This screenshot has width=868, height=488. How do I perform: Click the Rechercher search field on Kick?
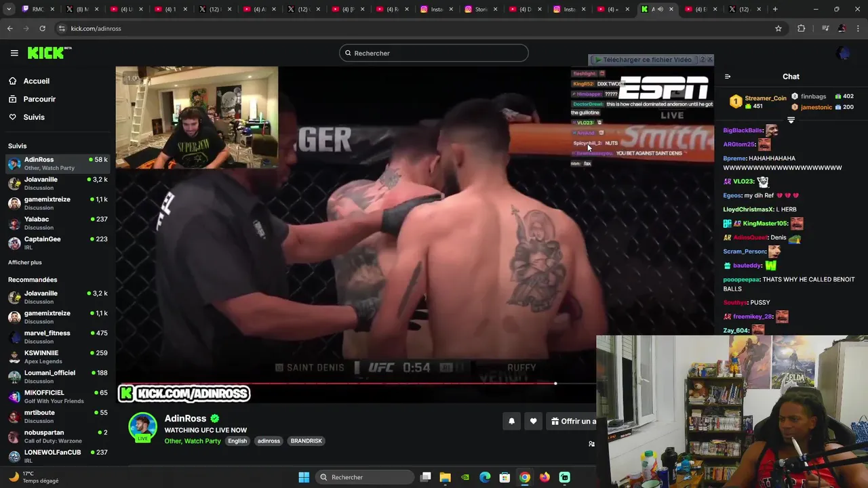[x=434, y=53]
